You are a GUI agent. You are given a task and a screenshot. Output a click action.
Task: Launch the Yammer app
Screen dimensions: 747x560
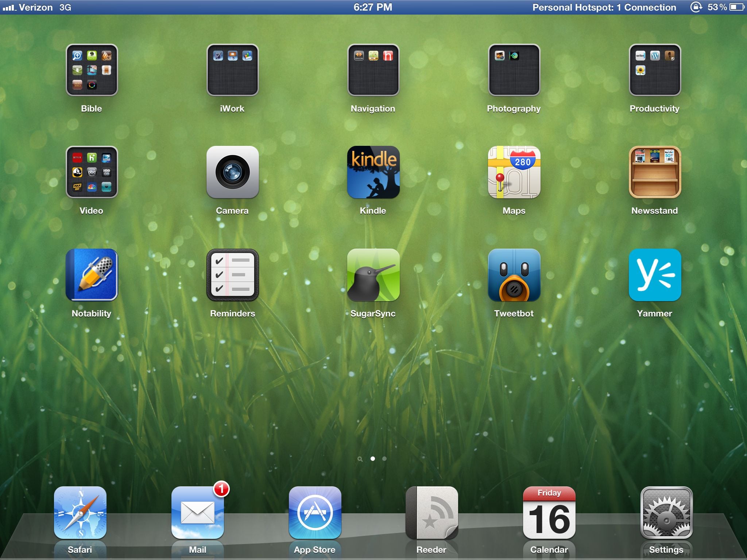[655, 275]
